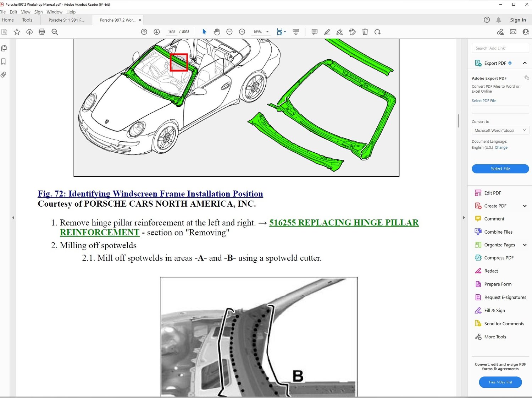Open the Select PDF File link
The width and height of the screenshot is (532, 398).
(x=483, y=101)
